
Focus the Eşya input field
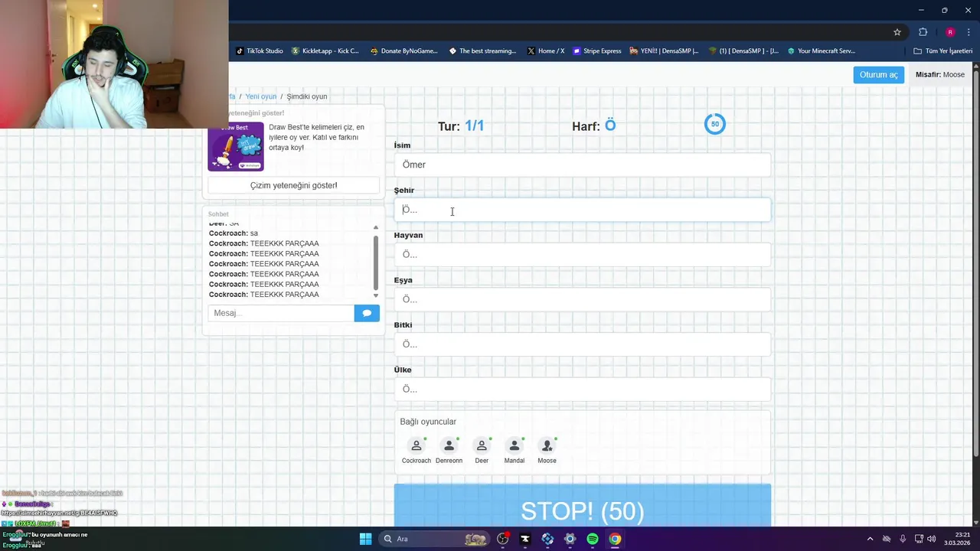coord(582,299)
